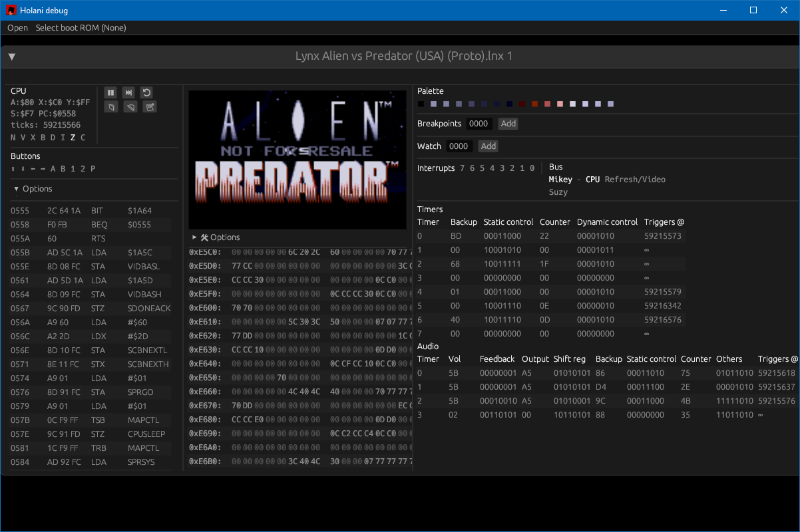Viewport: 800px width, 532px height.
Task: Focus the Watch address input field
Action: pos(459,146)
